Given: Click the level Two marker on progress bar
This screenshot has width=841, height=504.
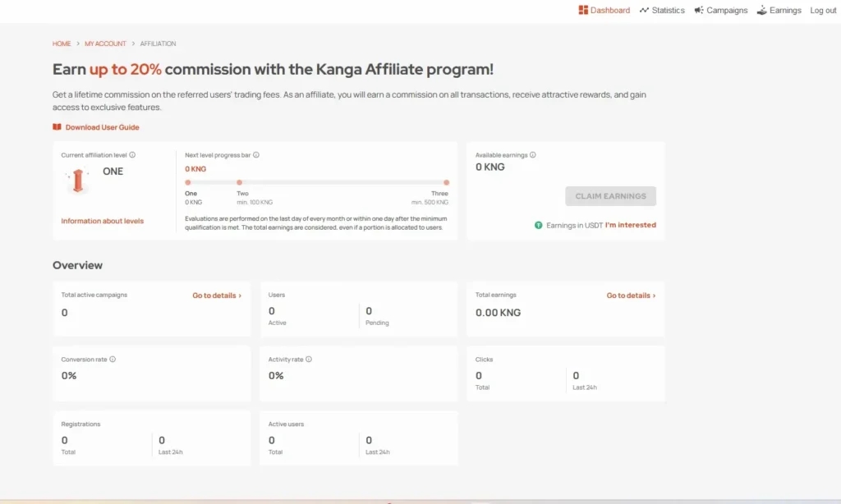Looking at the screenshot, I should click(x=239, y=183).
